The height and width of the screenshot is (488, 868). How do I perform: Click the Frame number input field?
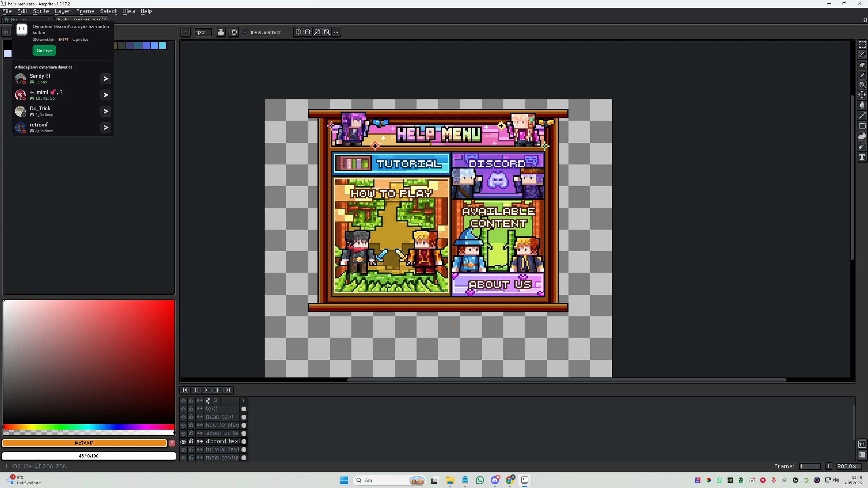(810, 466)
